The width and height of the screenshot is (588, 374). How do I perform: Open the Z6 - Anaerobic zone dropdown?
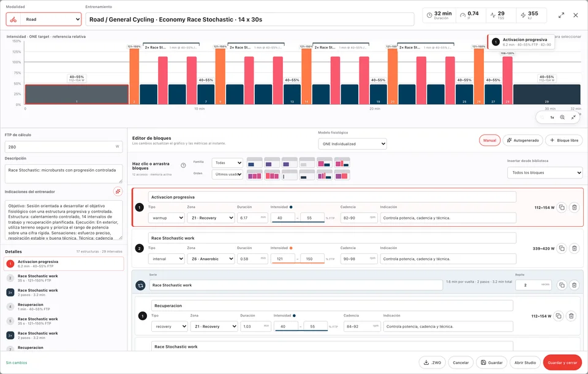coord(211,259)
